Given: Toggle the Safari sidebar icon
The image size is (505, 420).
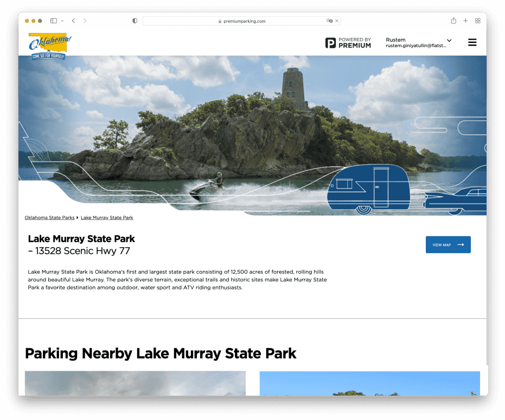Looking at the screenshot, I should [x=54, y=21].
